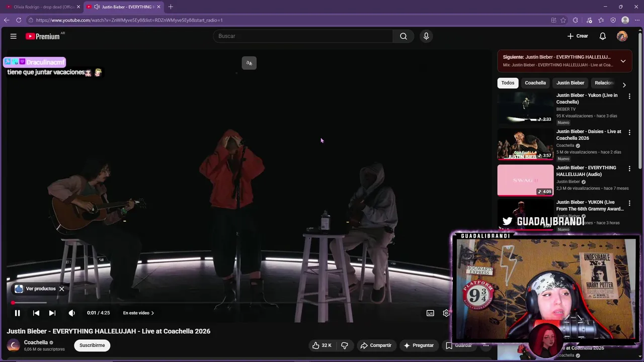Open options for YUKON Grammy Awards video
644x362 pixels.
[629, 203]
